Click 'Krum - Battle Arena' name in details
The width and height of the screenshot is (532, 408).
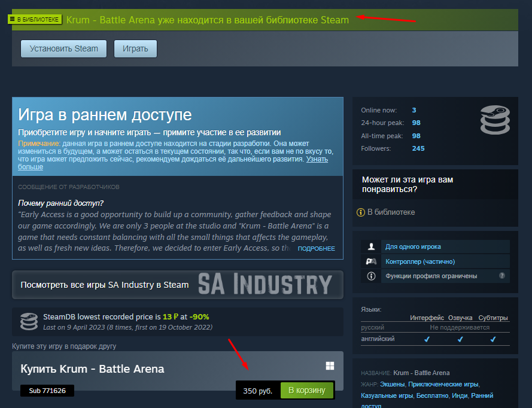point(421,373)
